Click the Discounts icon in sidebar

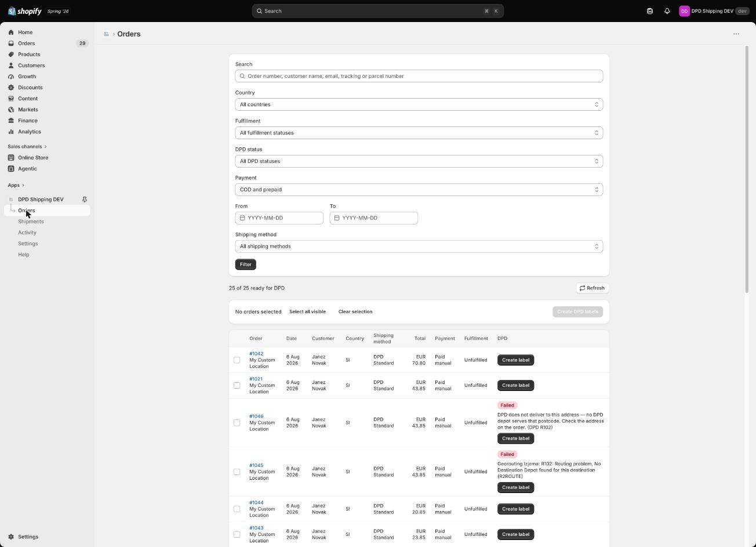click(11, 88)
